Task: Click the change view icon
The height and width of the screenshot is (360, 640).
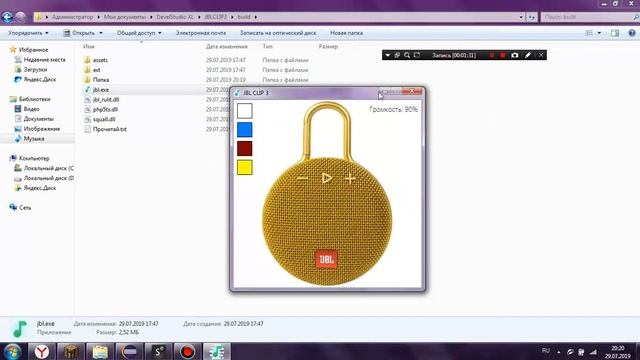Action: coord(589,33)
